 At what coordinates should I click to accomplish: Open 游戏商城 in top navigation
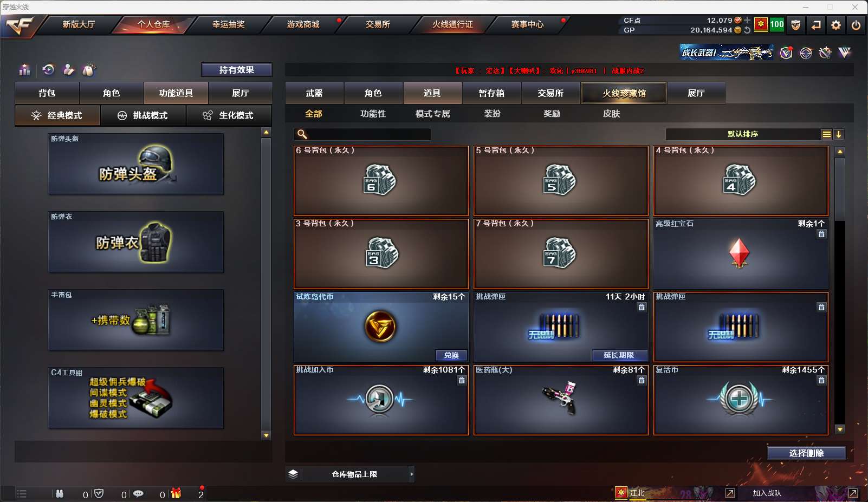(x=303, y=24)
